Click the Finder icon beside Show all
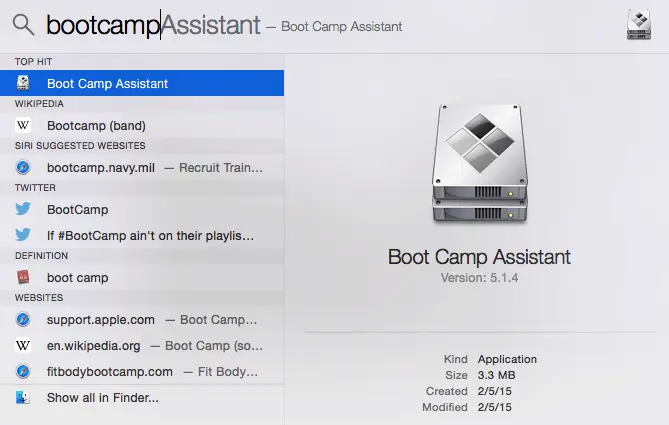 [23, 398]
